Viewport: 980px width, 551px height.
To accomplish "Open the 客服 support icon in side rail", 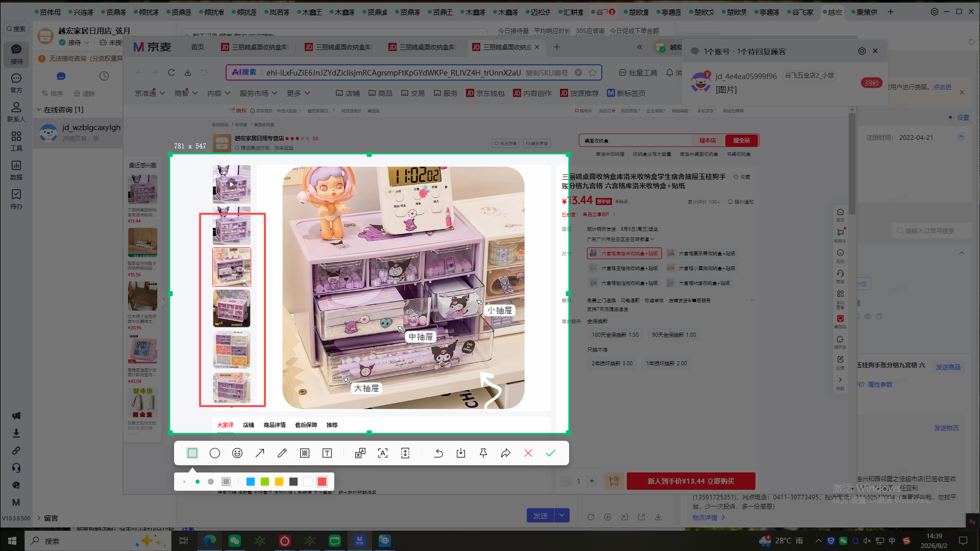I will (x=840, y=275).
